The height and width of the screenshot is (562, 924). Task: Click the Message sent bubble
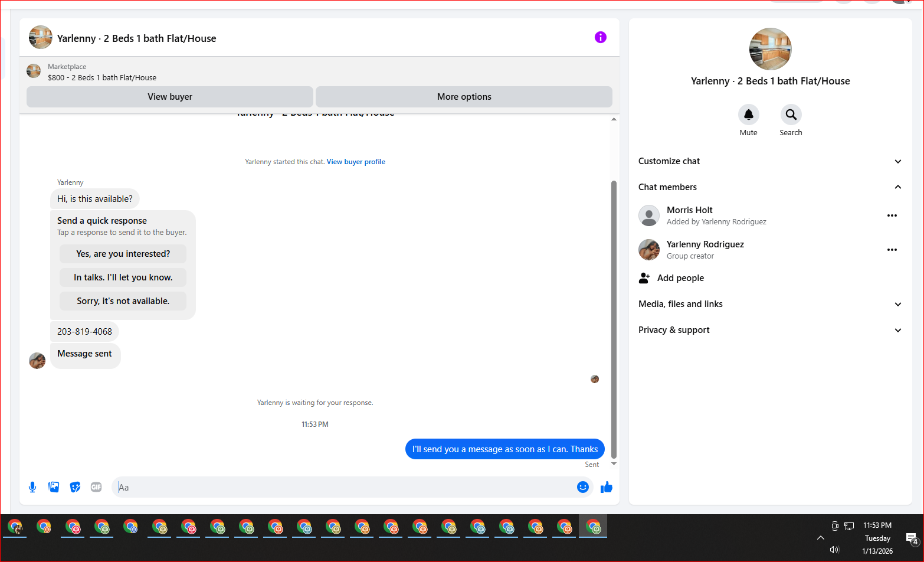pyautogui.click(x=86, y=356)
